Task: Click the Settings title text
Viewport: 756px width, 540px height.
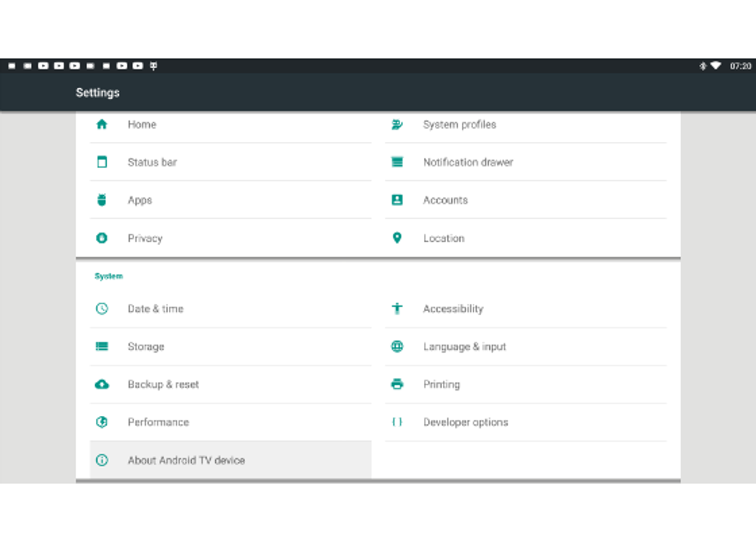Action: point(97,92)
